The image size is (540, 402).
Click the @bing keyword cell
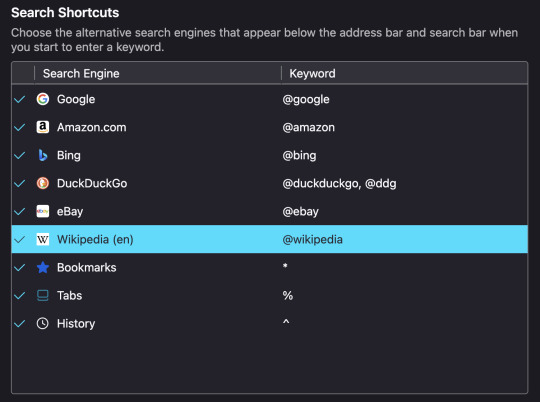299,155
